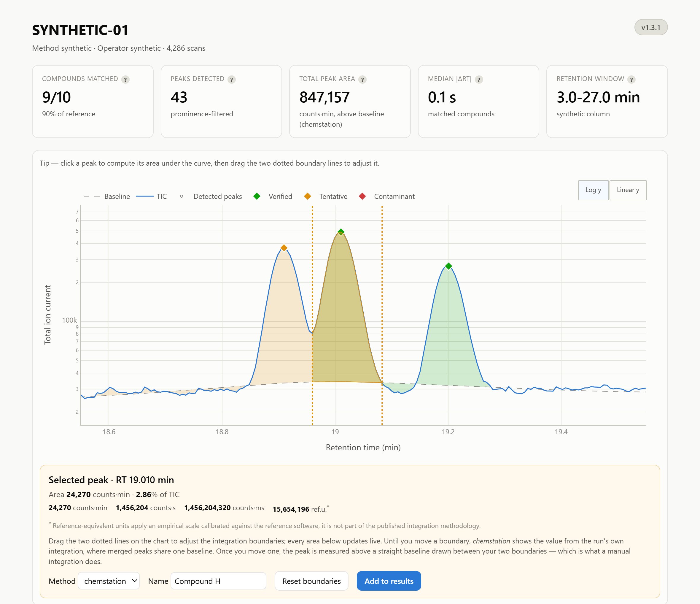
Task: Click the 9/10 compounds matched value
Action: 56,97
